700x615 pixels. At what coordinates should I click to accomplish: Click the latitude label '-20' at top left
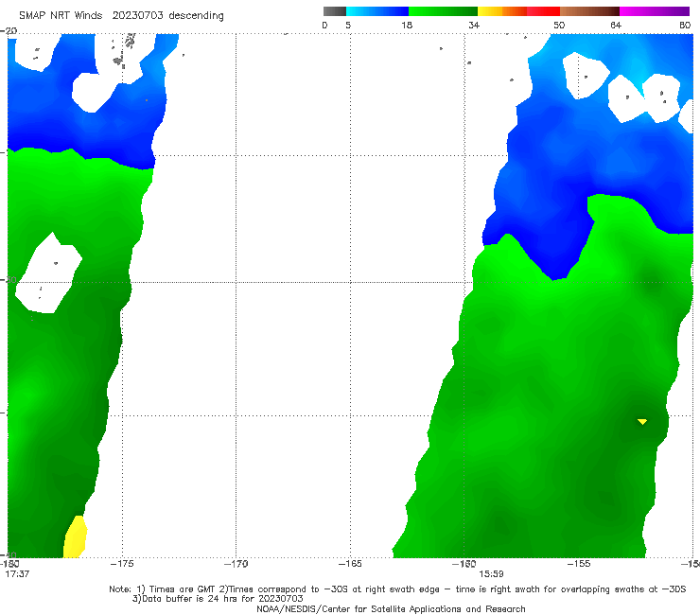(x=9, y=31)
